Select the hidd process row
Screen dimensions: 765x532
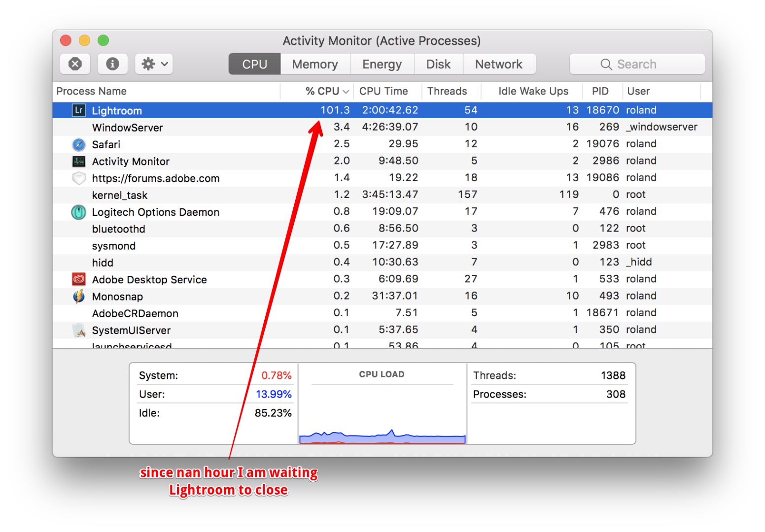point(382,263)
